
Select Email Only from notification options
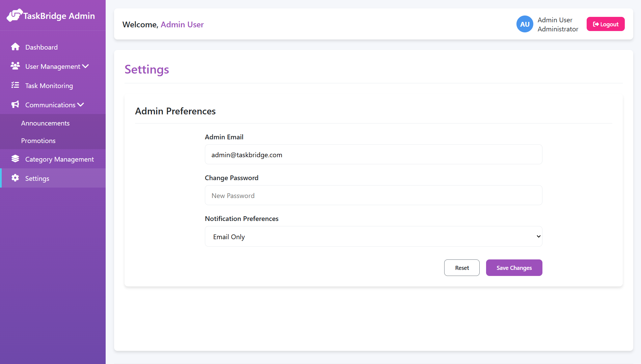click(x=373, y=236)
